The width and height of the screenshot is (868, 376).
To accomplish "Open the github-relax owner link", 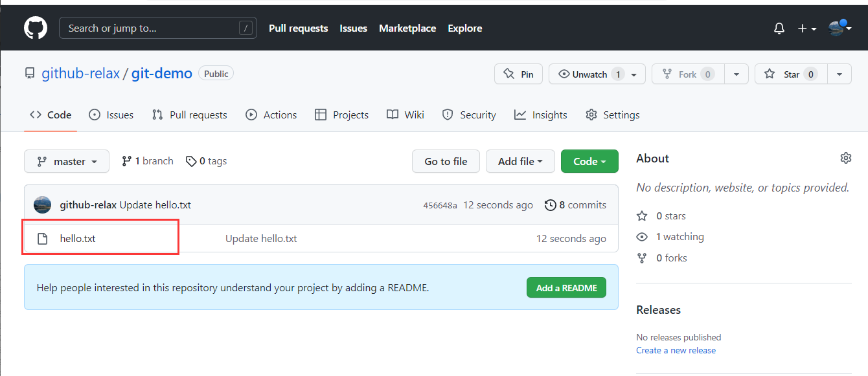I will [81, 74].
